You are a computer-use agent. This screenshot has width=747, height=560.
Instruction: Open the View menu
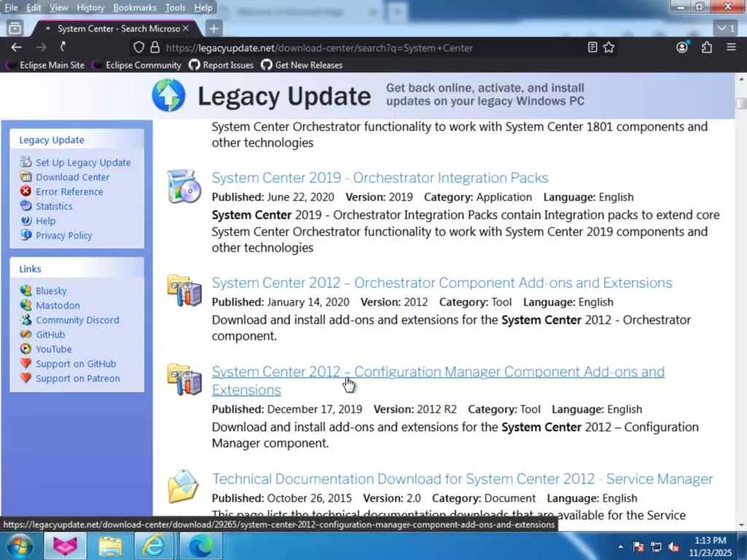coord(58,7)
